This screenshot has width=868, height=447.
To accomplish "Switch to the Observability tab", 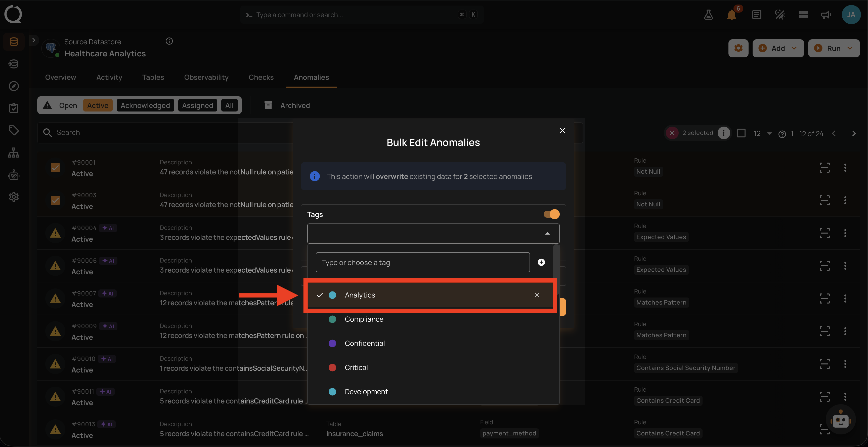I will pyautogui.click(x=206, y=77).
